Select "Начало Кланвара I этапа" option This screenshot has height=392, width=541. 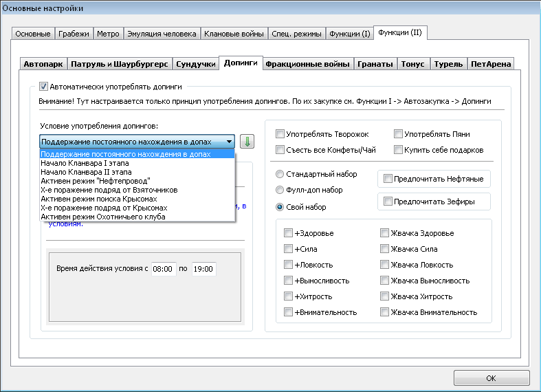137,163
